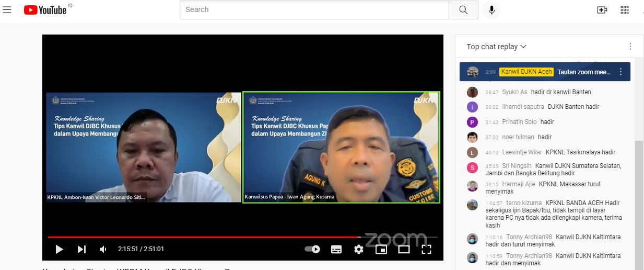
Task: Expand the Top chat replay dropdown
Action: 496,47
